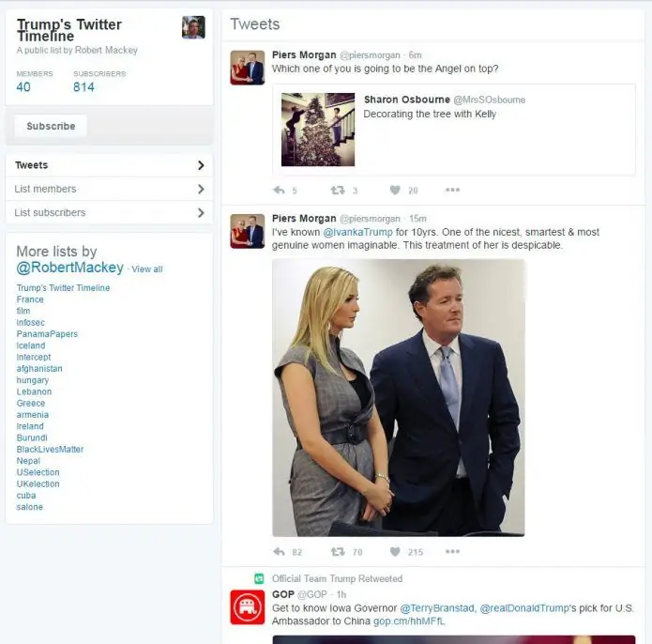Open the GOP account name
Viewport: 652px width, 644px height.
(283, 594)
